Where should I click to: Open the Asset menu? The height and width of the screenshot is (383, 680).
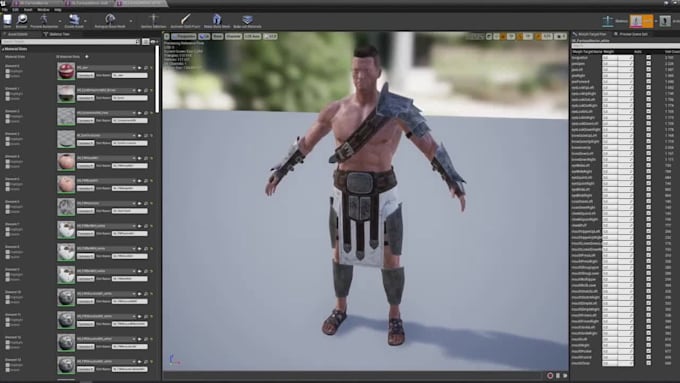28,10
